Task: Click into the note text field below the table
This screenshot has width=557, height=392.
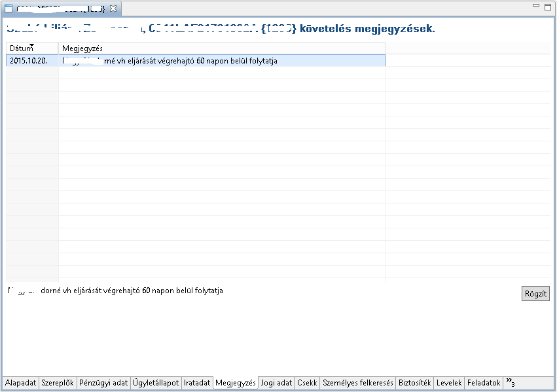Action: (262, 291)
